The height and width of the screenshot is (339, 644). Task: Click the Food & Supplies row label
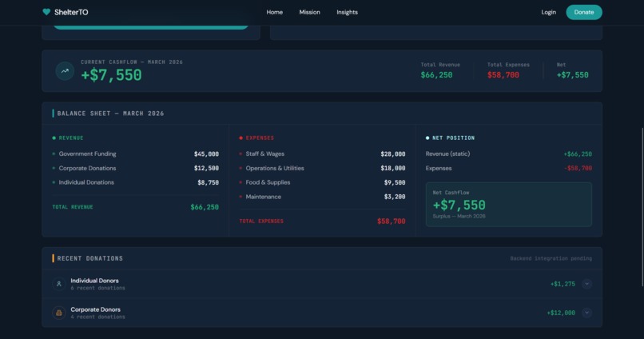[268, 182]
